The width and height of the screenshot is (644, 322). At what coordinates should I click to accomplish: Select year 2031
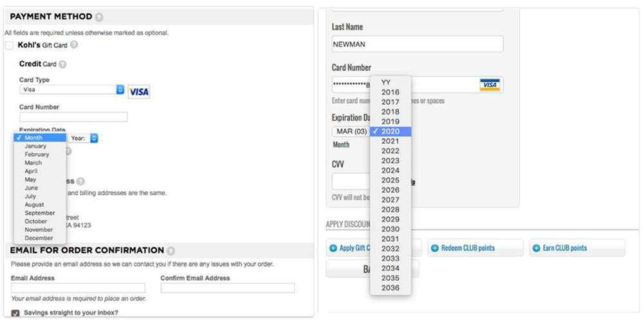(x=390, y=239)
